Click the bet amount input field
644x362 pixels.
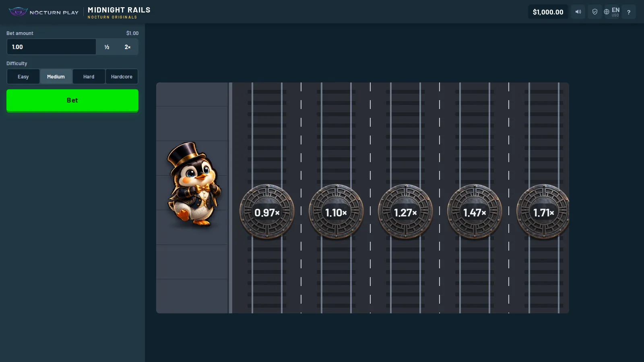(52, 47)
